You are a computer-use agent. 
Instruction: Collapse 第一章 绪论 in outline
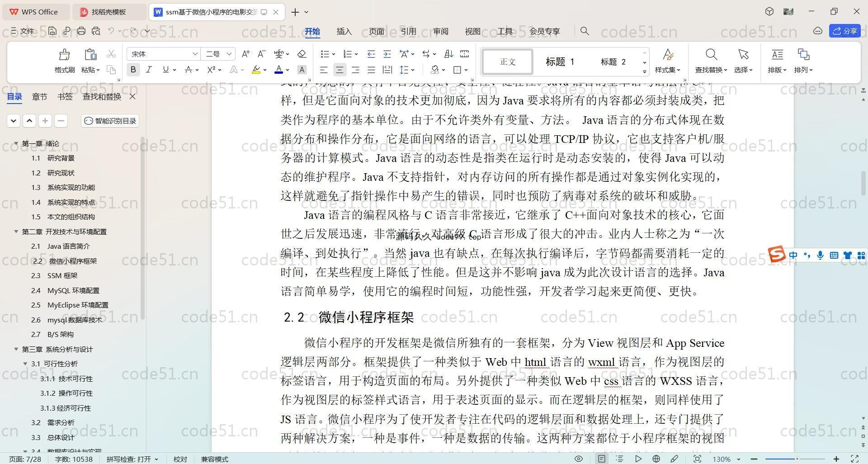click(x=16, y=143)
